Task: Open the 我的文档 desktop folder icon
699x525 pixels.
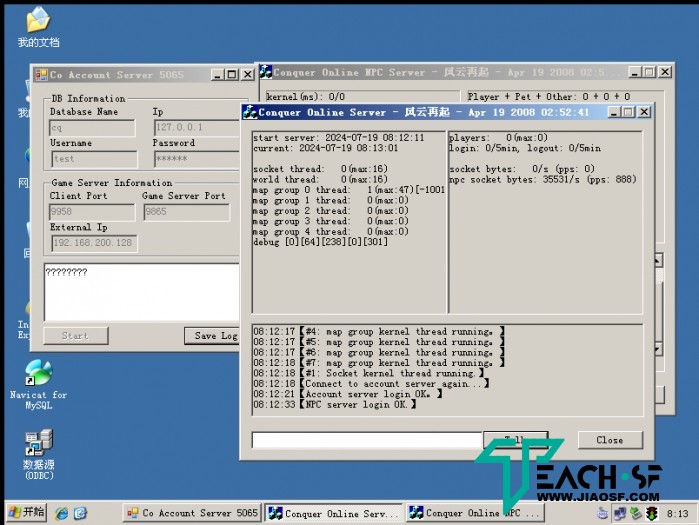Action: (x=38, y=27)
